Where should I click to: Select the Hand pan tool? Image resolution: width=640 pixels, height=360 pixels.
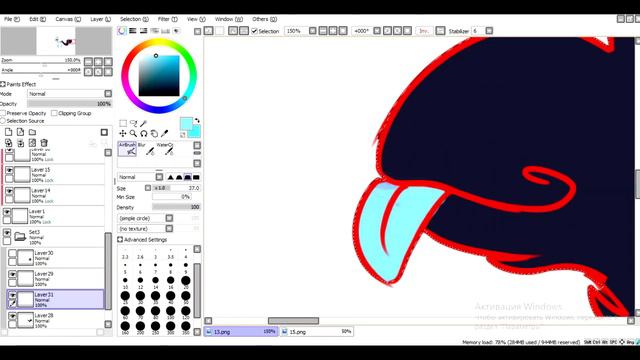[x=154, y=133]
